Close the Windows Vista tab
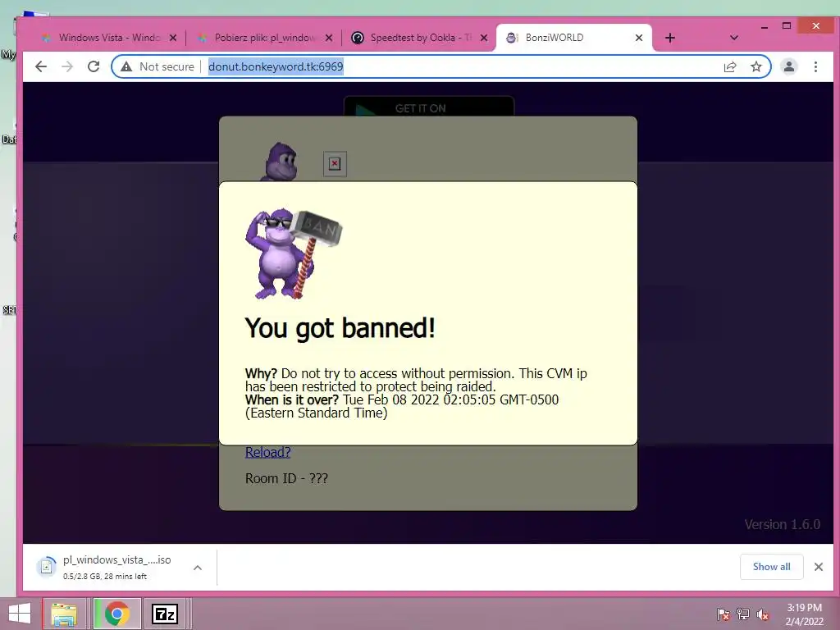Screen dimensions: 840x630 click(x=172, y=38)
